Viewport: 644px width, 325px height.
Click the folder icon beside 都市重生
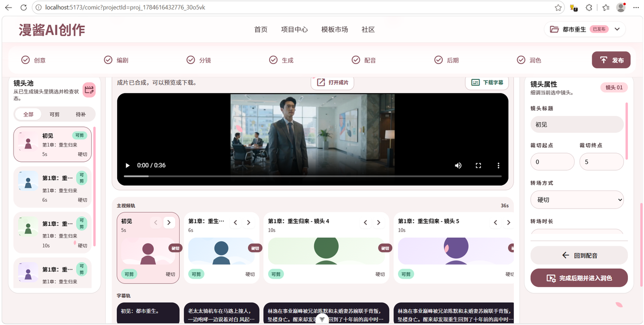click(x=554, y=29)
